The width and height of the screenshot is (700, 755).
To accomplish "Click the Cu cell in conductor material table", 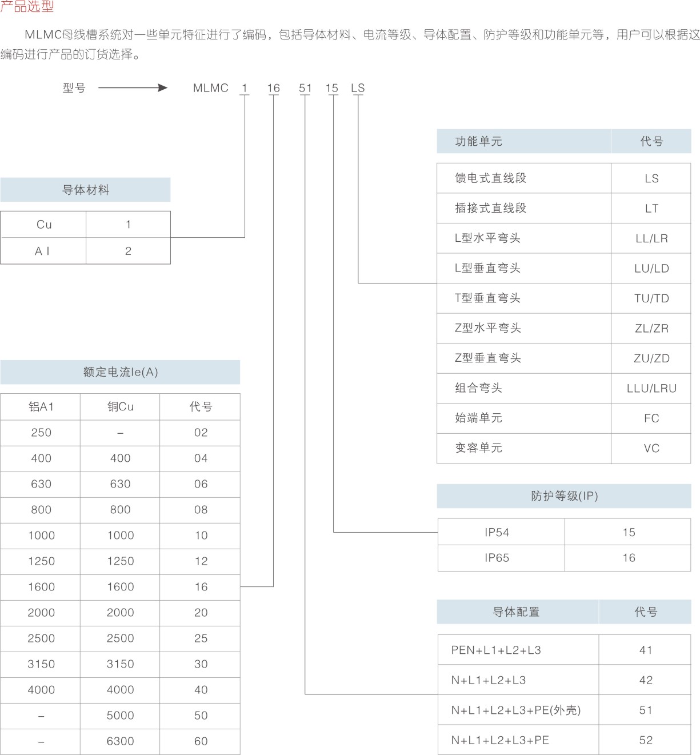I will tap(44, 225).
